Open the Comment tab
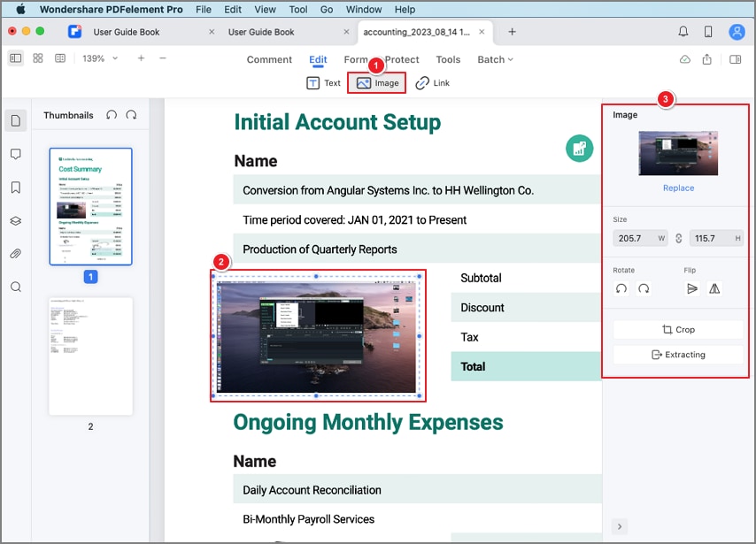The height and width of the screenshot is (544, 756). [269, 60]
